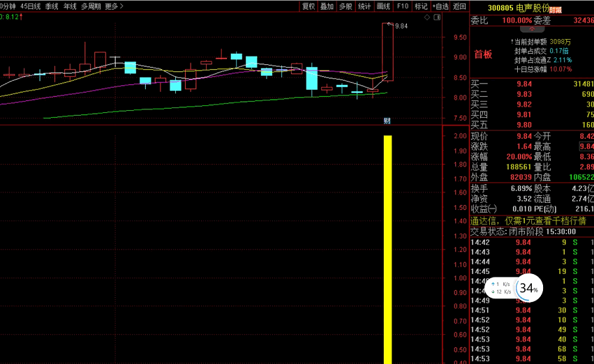Click the 返回 back button
Screen dimensions: 594x364
pyautogui.click(x=459, y=6)
